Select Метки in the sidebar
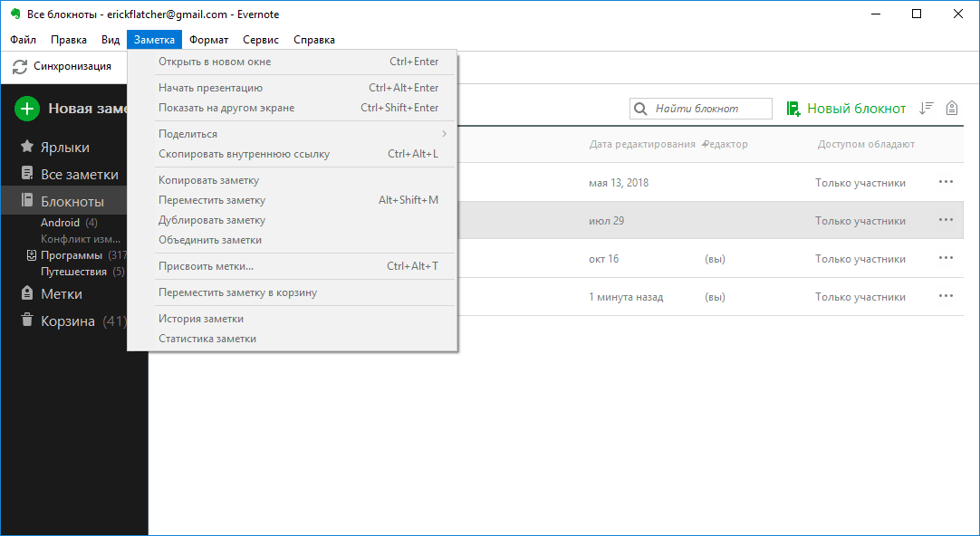 coord(62,293)
